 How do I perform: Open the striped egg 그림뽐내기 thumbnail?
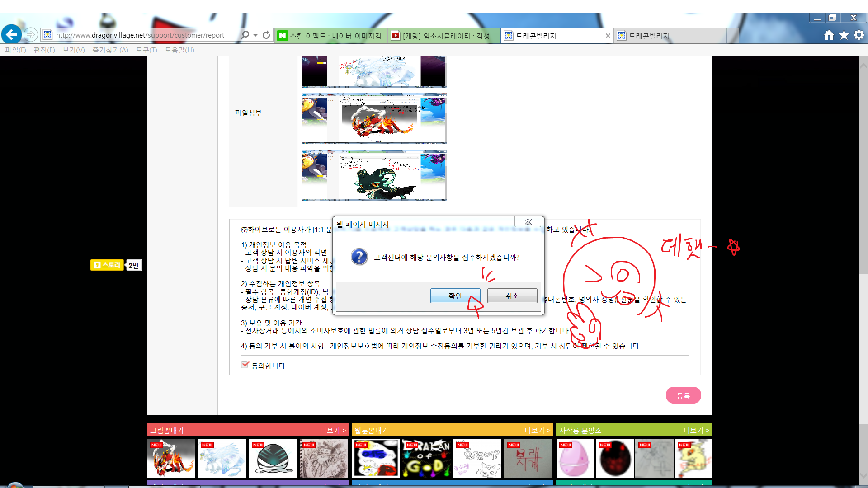[x=273, y=458]
